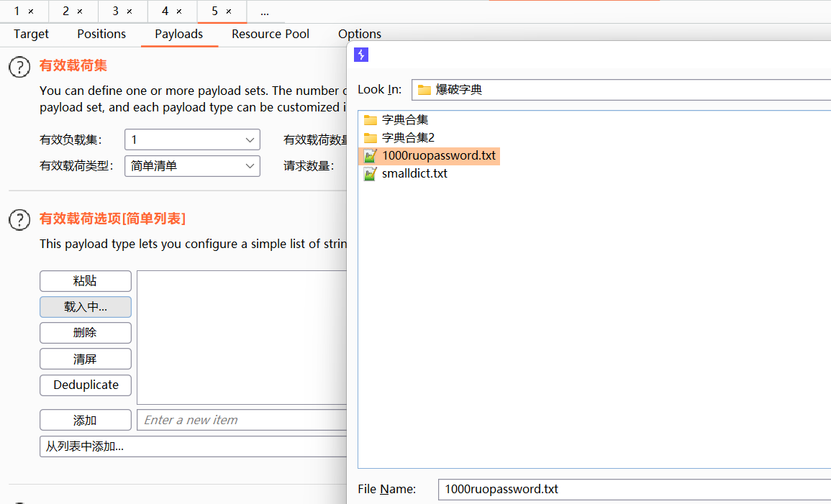Click help icon beside 有效载荷选项 heading
The width and height of the screenshot is (831, 504).
[x=19, y=220]
